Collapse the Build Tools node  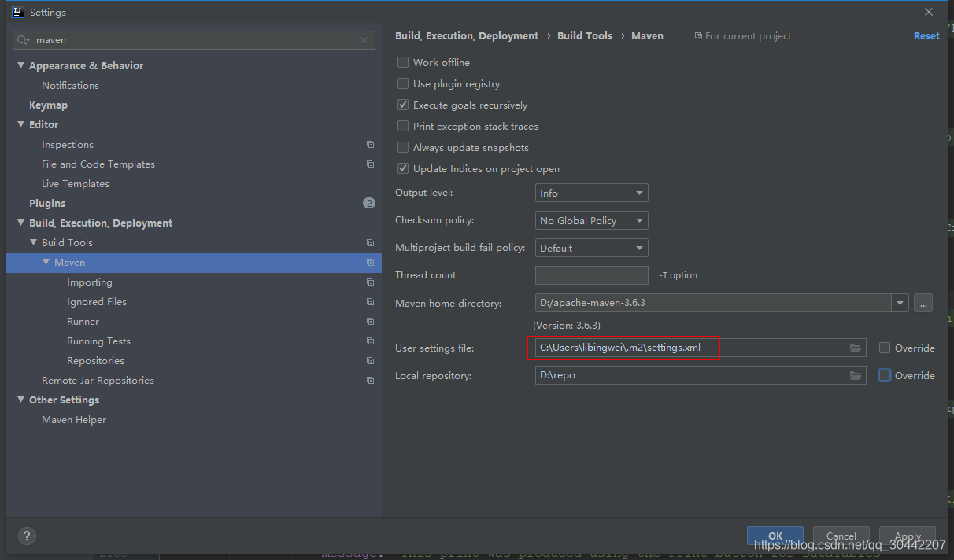point(34,242)
